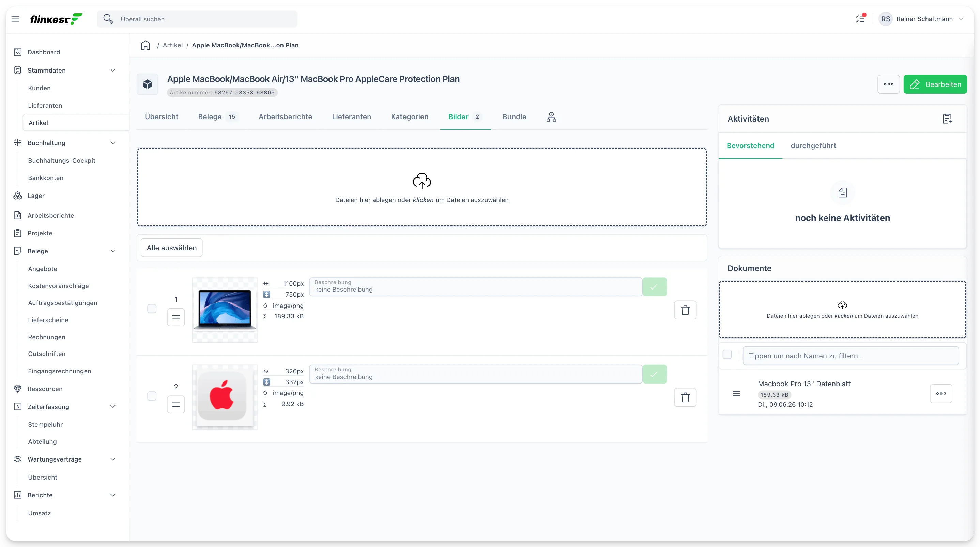Open Stempeluhr in sidebar
The width and height of the screenshot is (980, 547).
pyautogui.click(x=45, y=424)
